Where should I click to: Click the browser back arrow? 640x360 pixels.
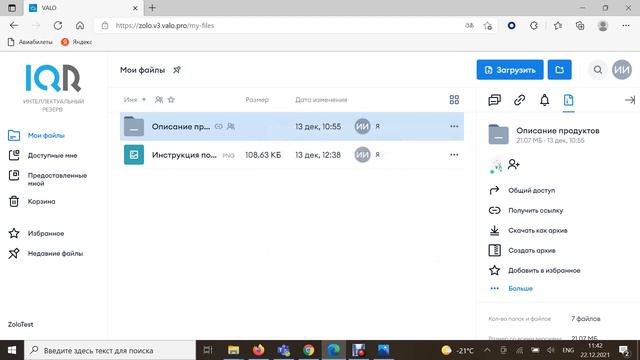click(14, 25)
